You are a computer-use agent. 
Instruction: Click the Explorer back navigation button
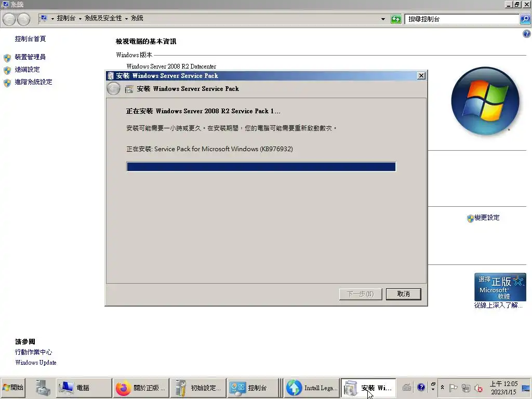click(x=9, y=19)
